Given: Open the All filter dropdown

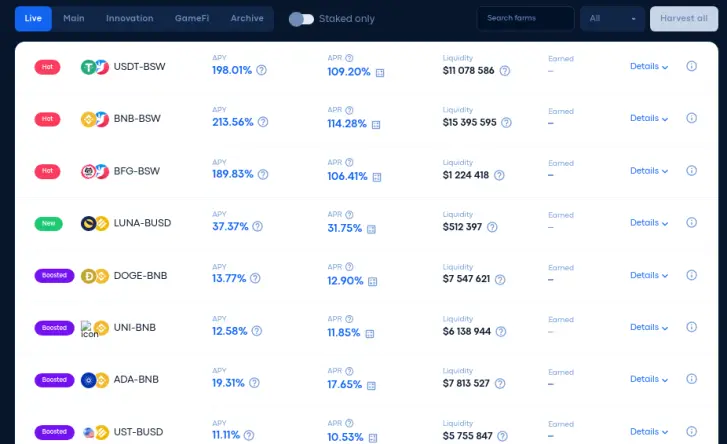Looking at the screenshot, I should pyautogui.click(x=612, y=19).
